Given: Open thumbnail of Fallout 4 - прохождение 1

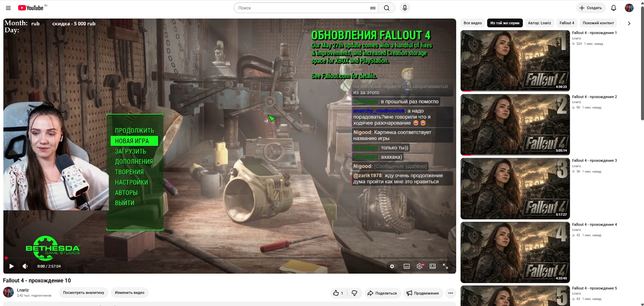Looking at the screenshot, I should point(515,61).
